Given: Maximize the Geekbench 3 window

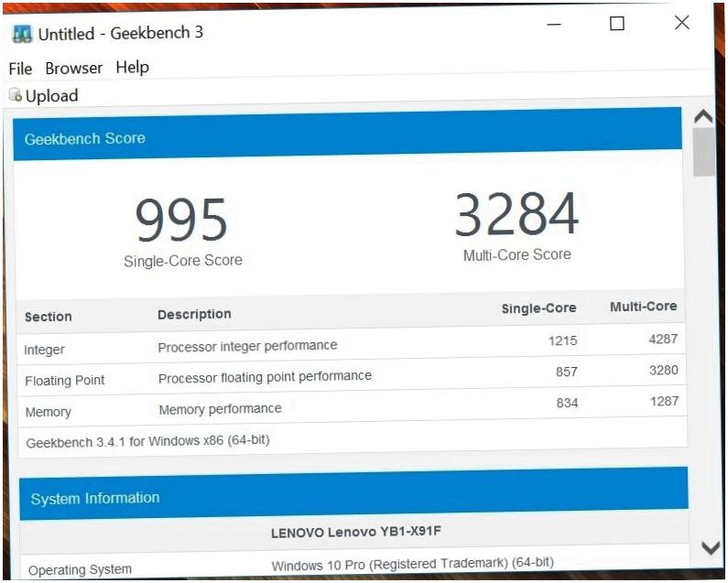Looking at the screenshot, I should (x=617, y=23).
